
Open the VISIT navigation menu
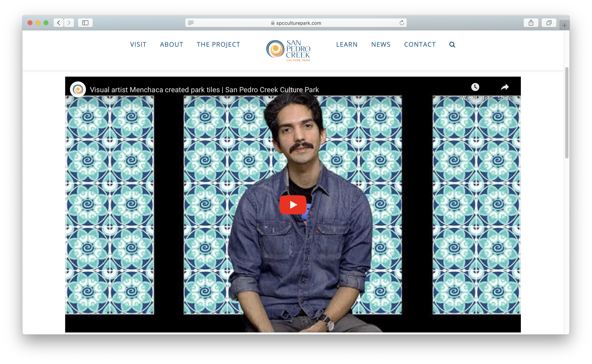pos(138,45)
